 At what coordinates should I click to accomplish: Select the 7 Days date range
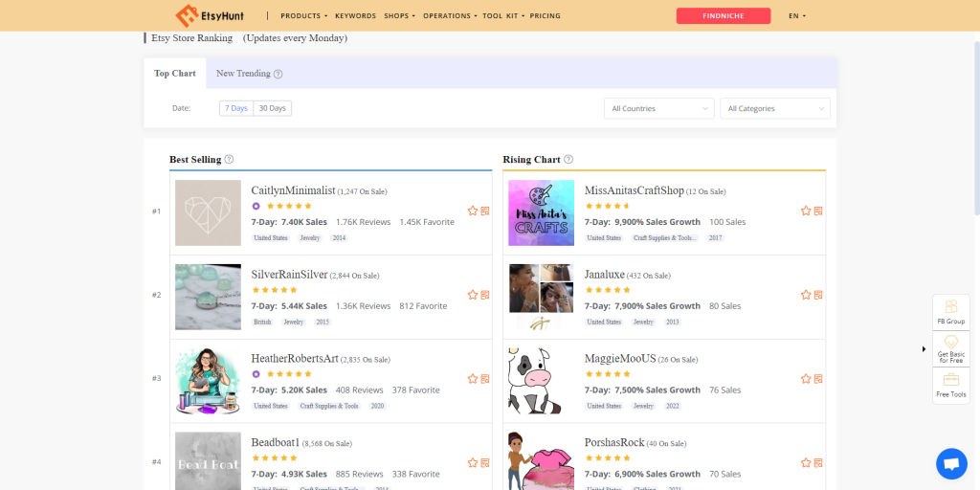[x=236, y=108]
